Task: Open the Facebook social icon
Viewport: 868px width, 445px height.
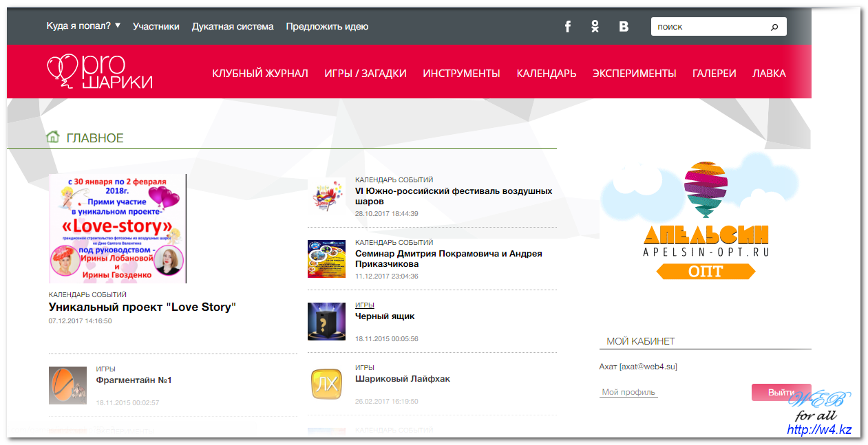Action: [x=568, y=26]
